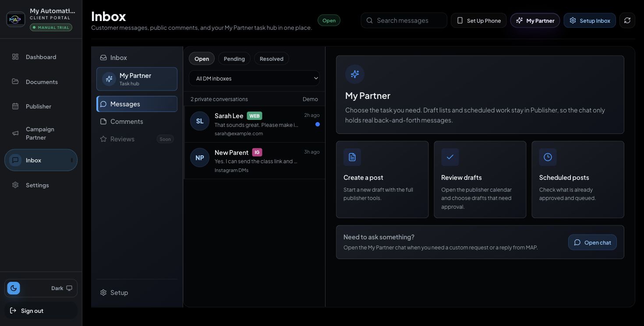Open the New Parent conversation

[255, 161]
